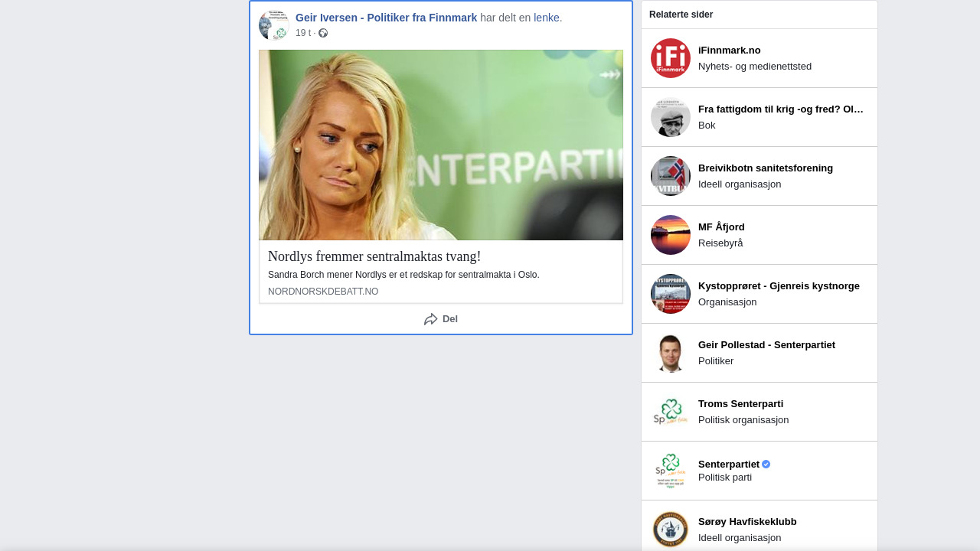
Task: Open Troms Senterparti clover logo
Action: coord(671,412)
